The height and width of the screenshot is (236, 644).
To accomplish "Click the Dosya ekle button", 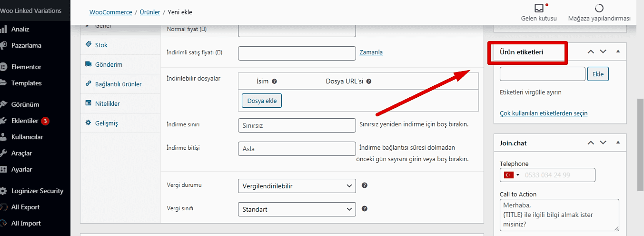I will 262,101.
